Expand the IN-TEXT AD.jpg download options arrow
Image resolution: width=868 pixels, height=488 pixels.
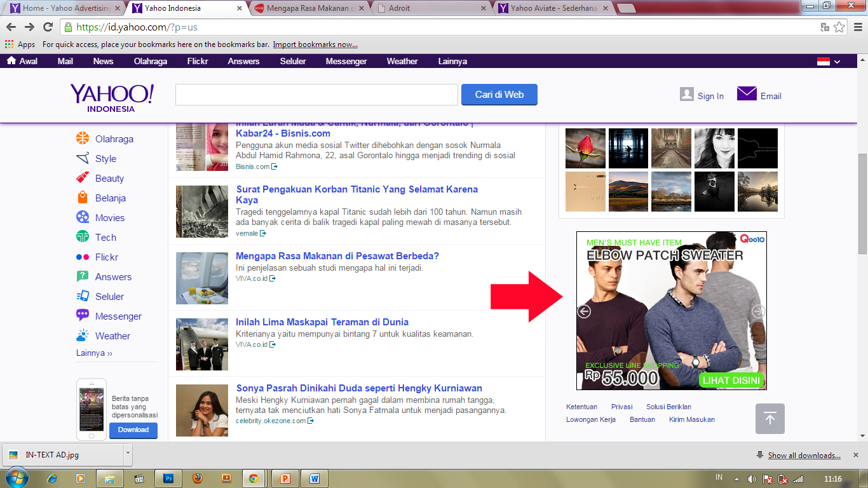(x=128, y=454)
